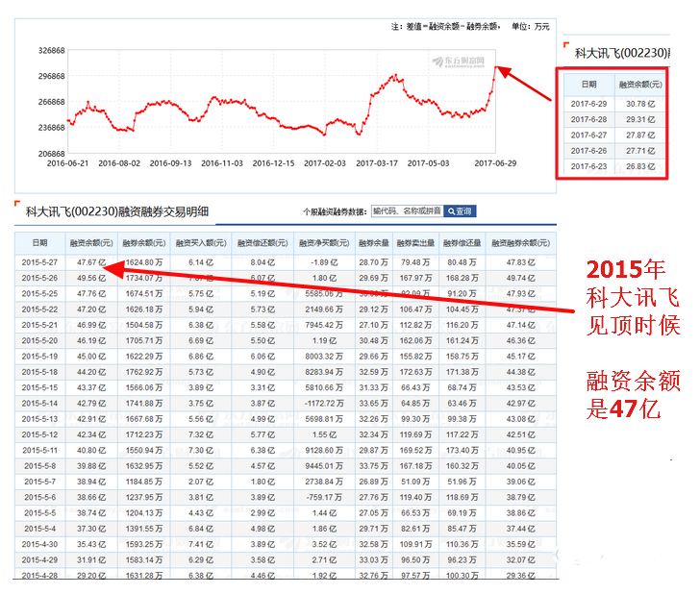Click the 融券余额(元) column header

(x=144, y=243)
